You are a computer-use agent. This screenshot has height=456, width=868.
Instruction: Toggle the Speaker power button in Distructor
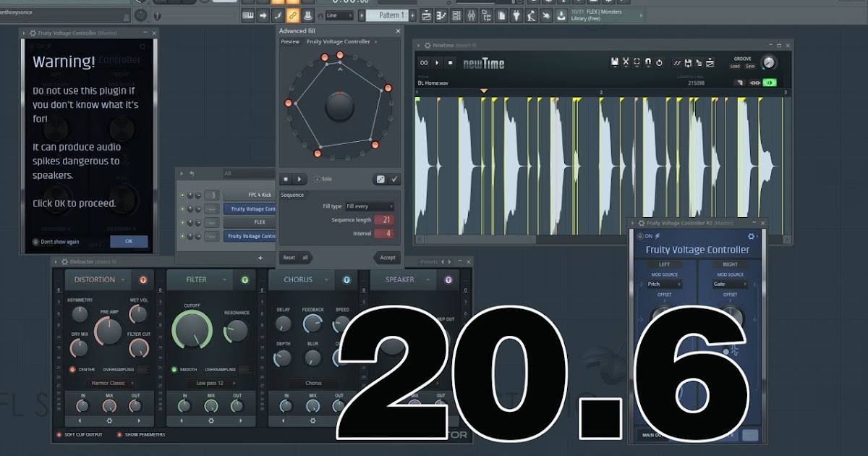pyautogui.click(x=448, y=279)
